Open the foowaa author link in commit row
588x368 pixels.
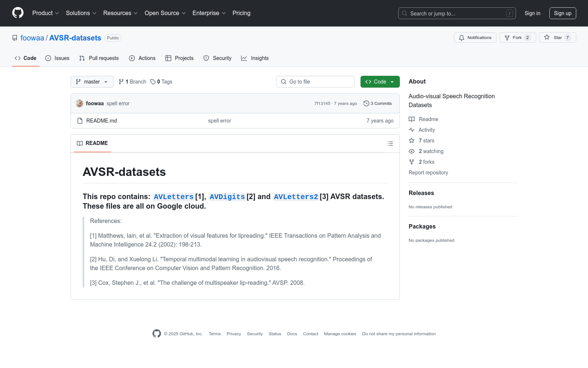tap(95, 103)
